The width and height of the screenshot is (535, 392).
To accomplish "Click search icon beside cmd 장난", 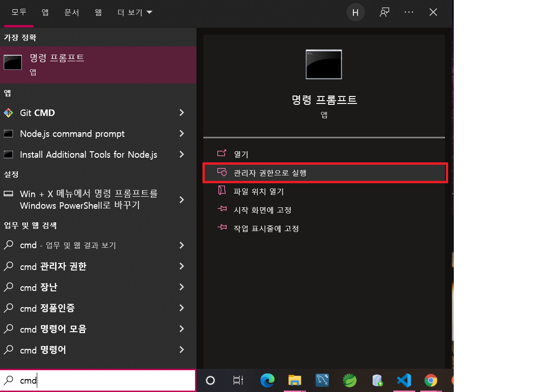I will coord(8,287).
